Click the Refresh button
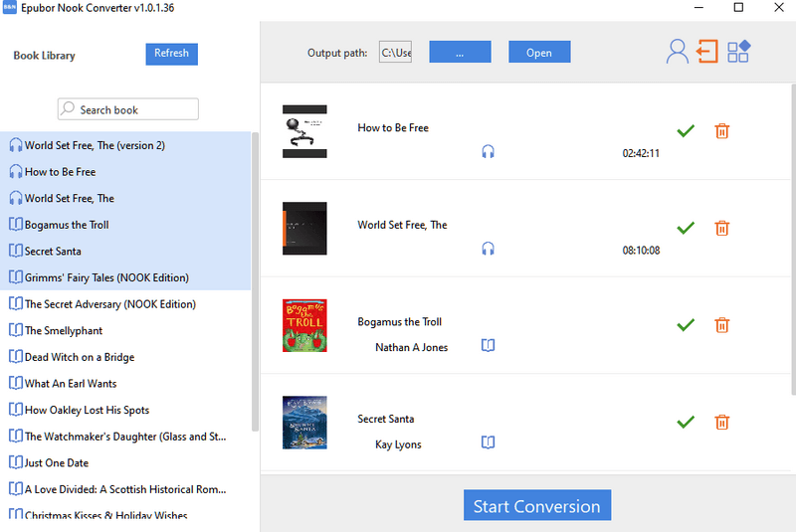 pyautogui.click(x=171, y=54)
